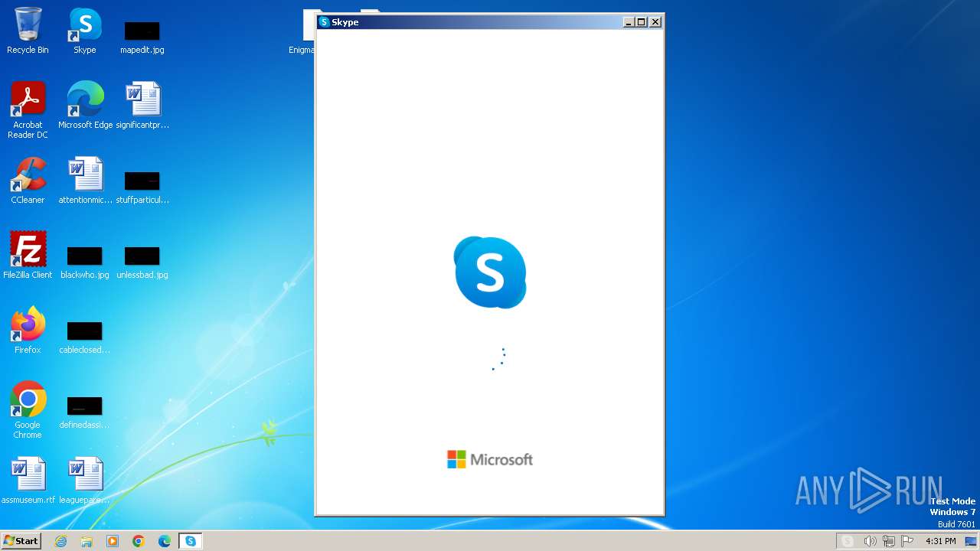Select the assmuseum.rtf document

click(28, 481)
